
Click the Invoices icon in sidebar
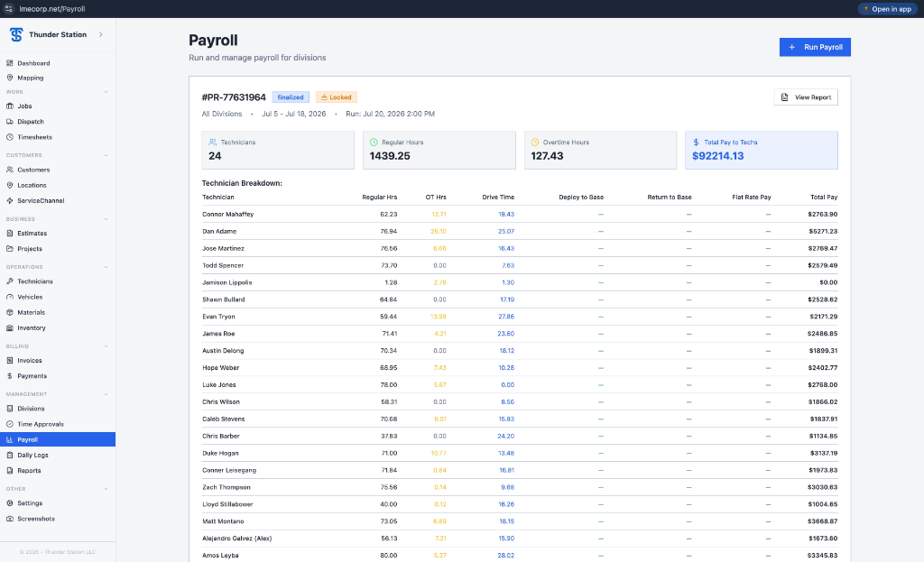(x=9, y=361)
